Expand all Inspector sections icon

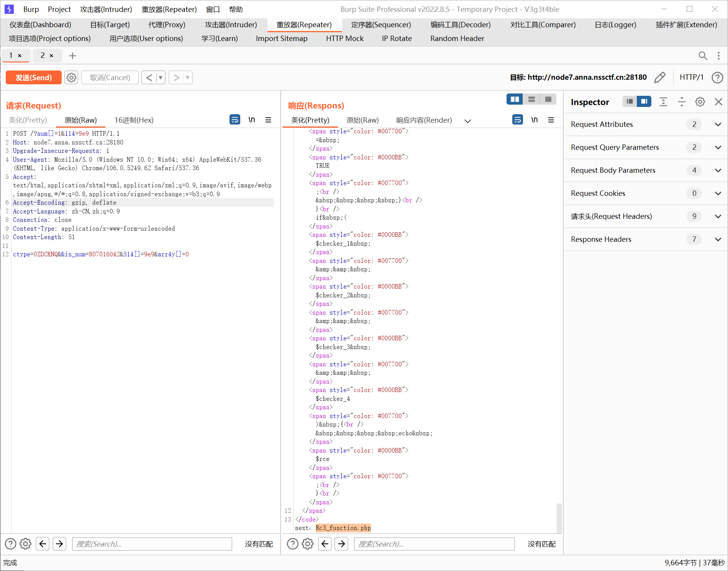click(663, 102)
